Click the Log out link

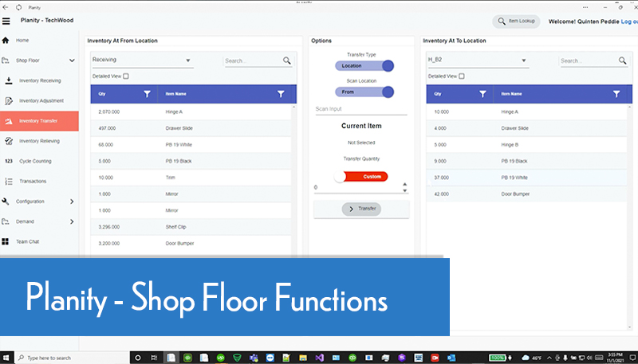[x=629, y=22]
